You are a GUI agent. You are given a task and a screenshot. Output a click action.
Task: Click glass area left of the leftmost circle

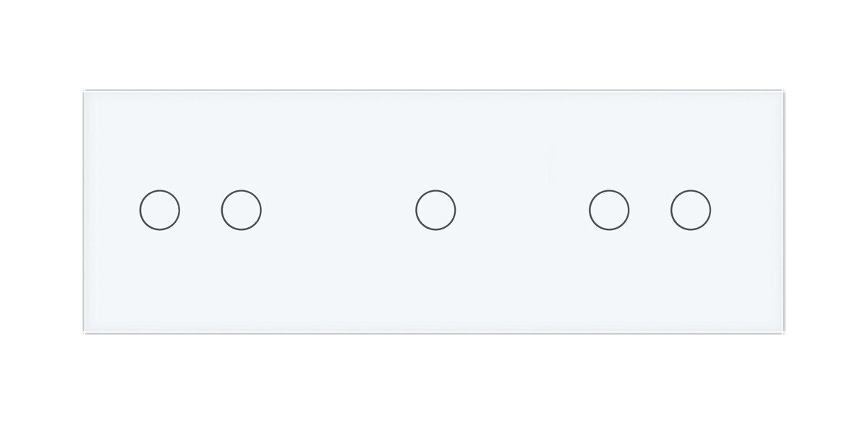pyautogui.click(x=112, y=210)
